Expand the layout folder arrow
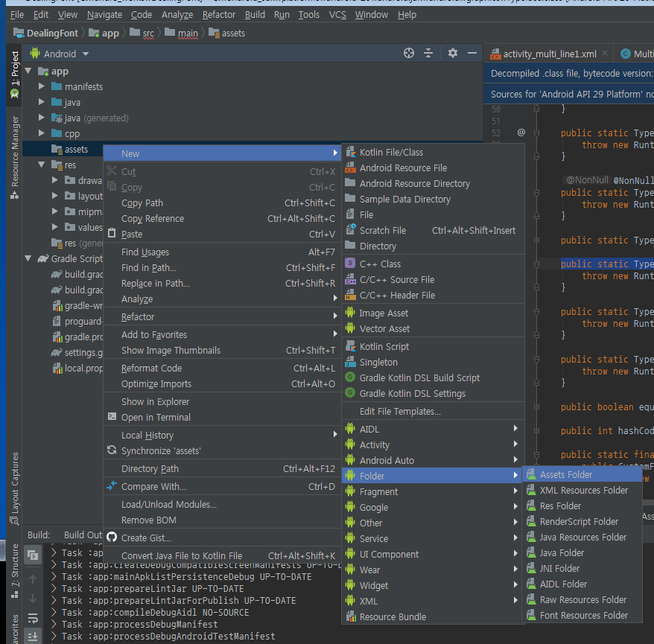This screenshot has height=644, width=654. click(x=54, y=196)
